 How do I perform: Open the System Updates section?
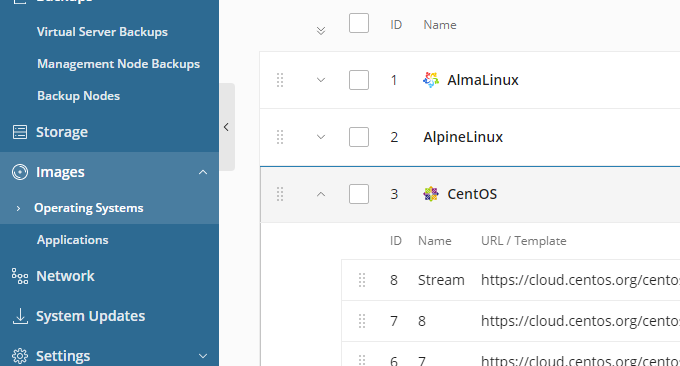(91, 316)
